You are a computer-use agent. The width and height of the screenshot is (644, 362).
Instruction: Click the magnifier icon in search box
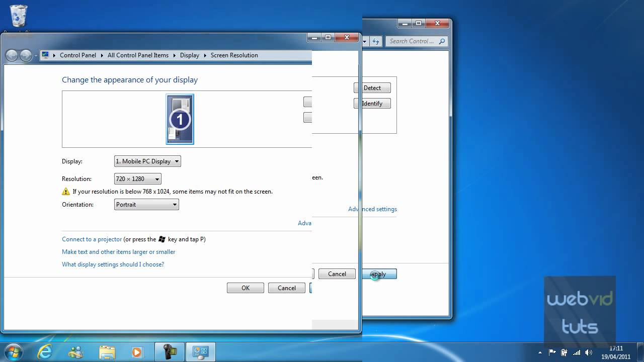tap(442, 41)
